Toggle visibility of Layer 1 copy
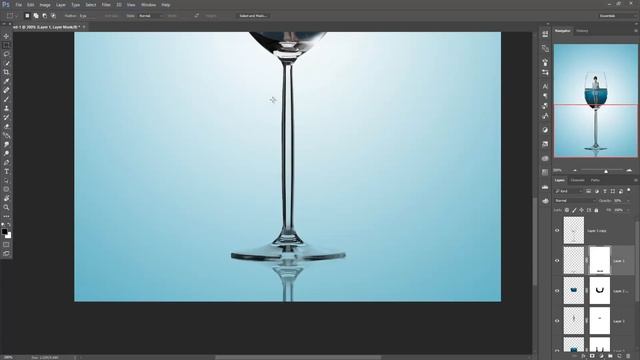 (x=557, y=231)
